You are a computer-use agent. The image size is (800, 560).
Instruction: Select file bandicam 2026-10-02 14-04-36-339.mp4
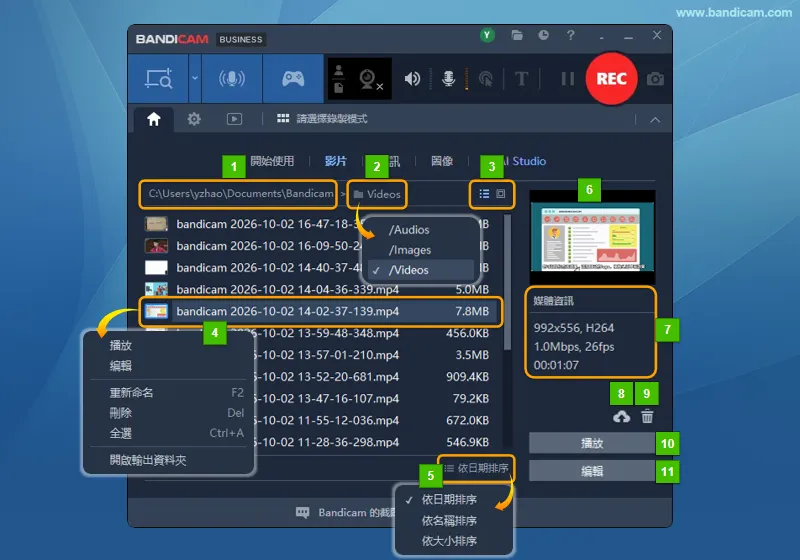319,290
